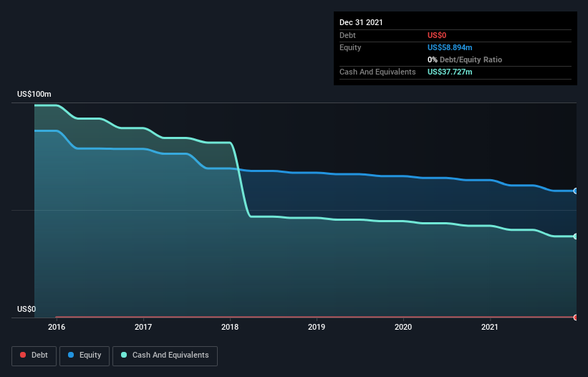Viewport: 588px width, 377px height.
Task: Select the red Debt endpoint marker
Action: click(x=576, y=318)
